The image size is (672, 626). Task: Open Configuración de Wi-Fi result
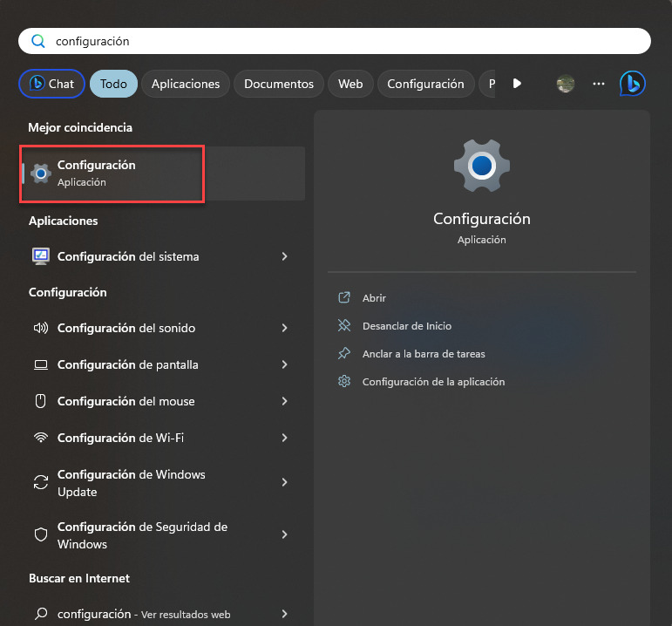coord(162,438)
